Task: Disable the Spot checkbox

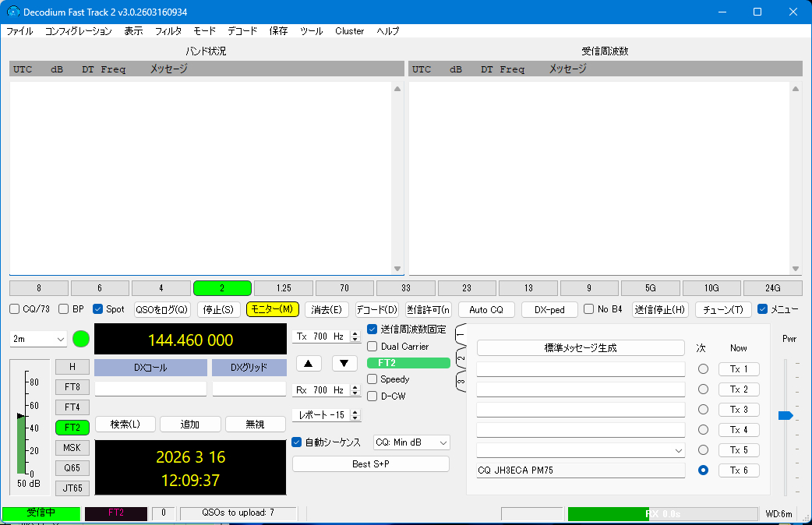Action: (98, 309)
